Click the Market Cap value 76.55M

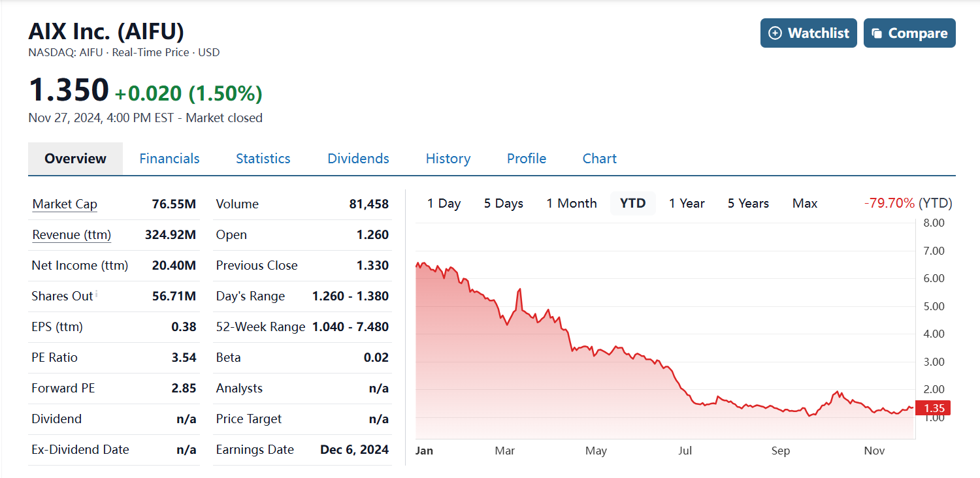point(174,204)
